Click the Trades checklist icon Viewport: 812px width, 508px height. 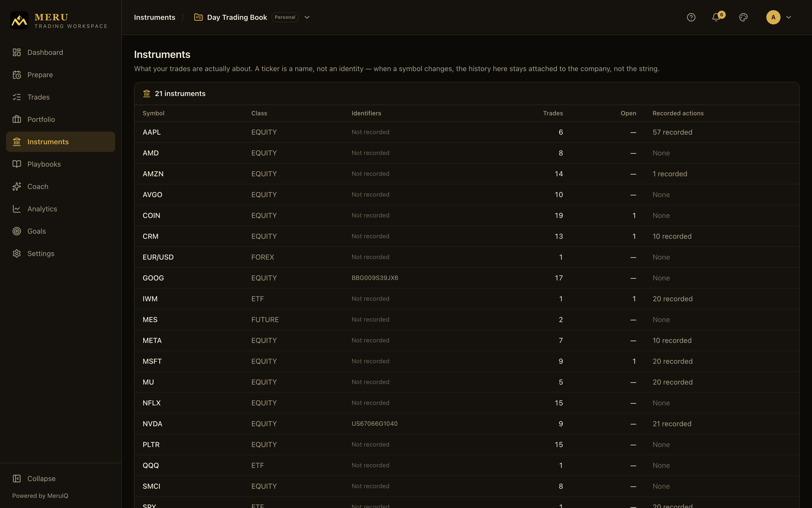click(x=17, y=97)
